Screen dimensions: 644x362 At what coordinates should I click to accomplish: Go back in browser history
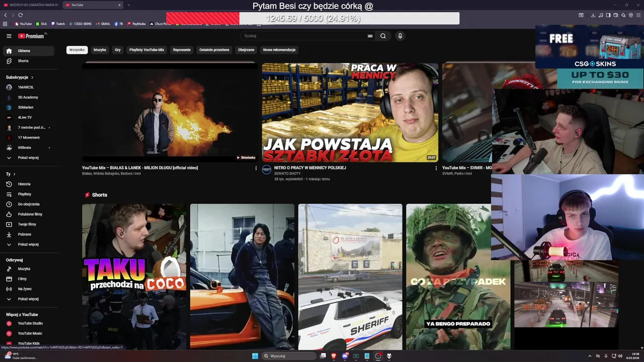coord(6,15)
